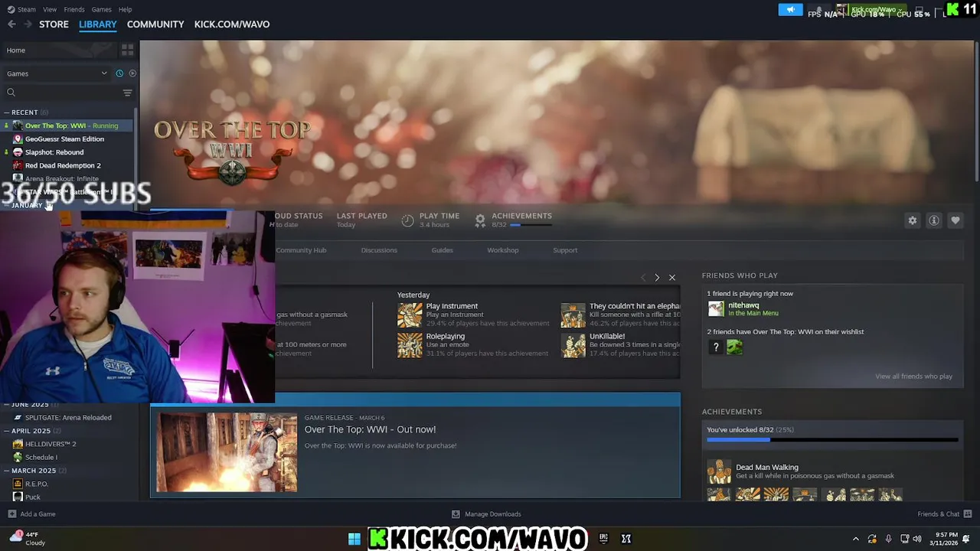980x551 pixels.
Task: Click Play Instrument achievement icon
Action: [x=410, y=315]
